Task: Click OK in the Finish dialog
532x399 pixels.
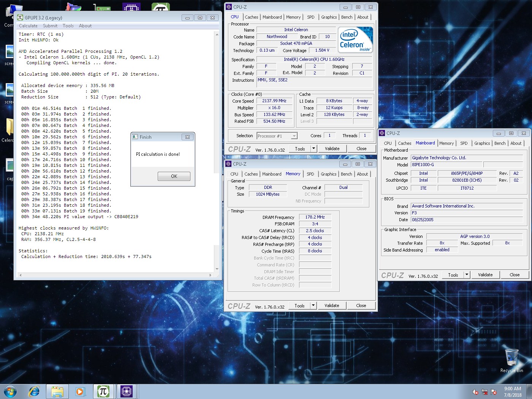Action: (x=174, y=176)
